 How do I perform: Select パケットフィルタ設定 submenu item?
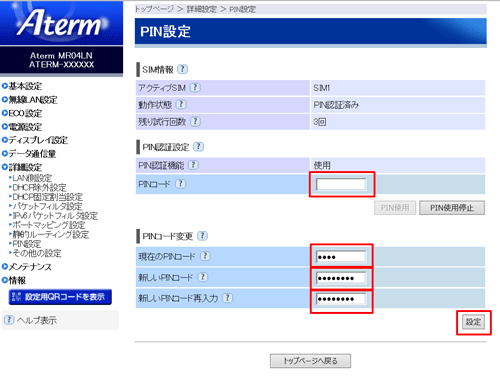pos(46,206)
